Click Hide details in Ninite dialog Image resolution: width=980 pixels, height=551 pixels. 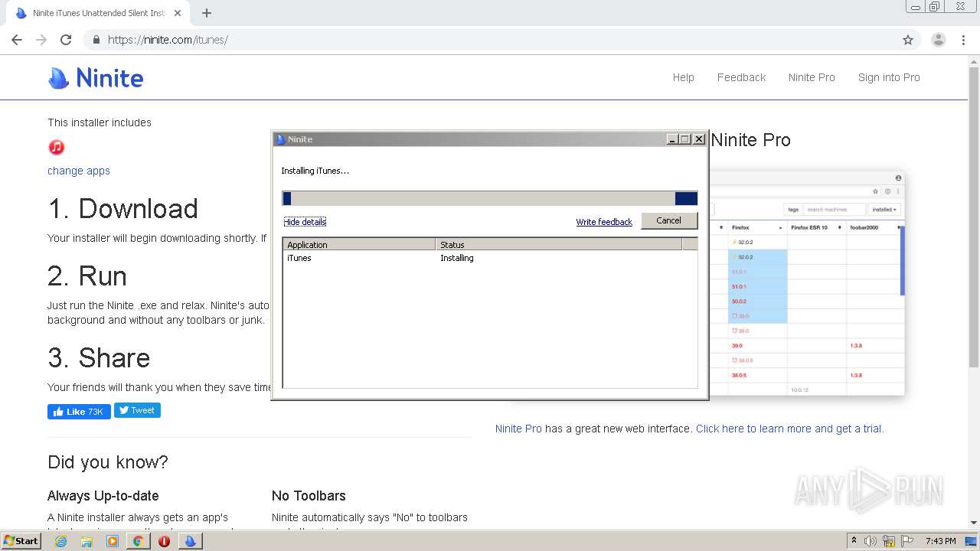(x=305, y=222)
